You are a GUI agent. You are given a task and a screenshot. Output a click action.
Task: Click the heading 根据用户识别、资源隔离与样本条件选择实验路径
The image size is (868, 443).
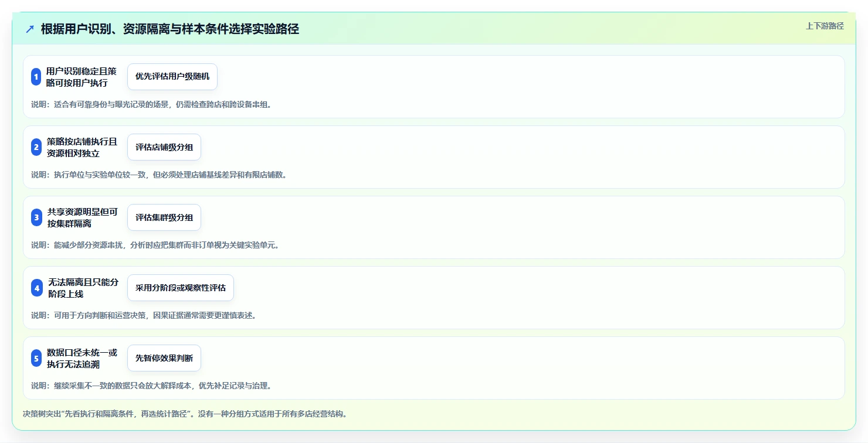pos(170,29)
